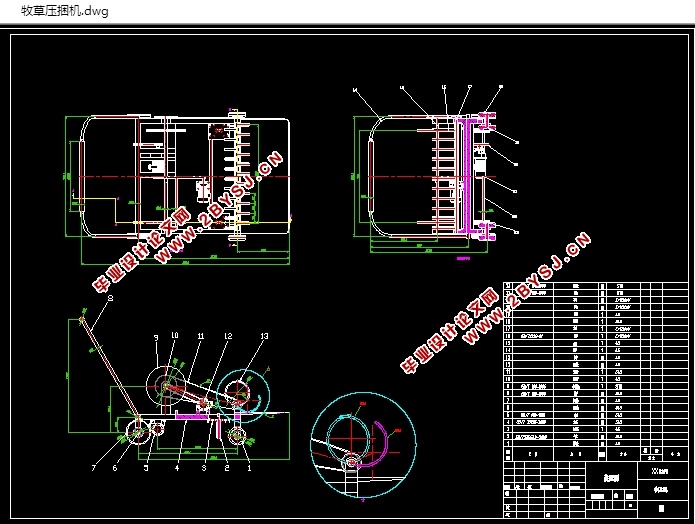Click part number 7 label at bottom left
Screen dimensions: 695x524
[x=93, y=467]
